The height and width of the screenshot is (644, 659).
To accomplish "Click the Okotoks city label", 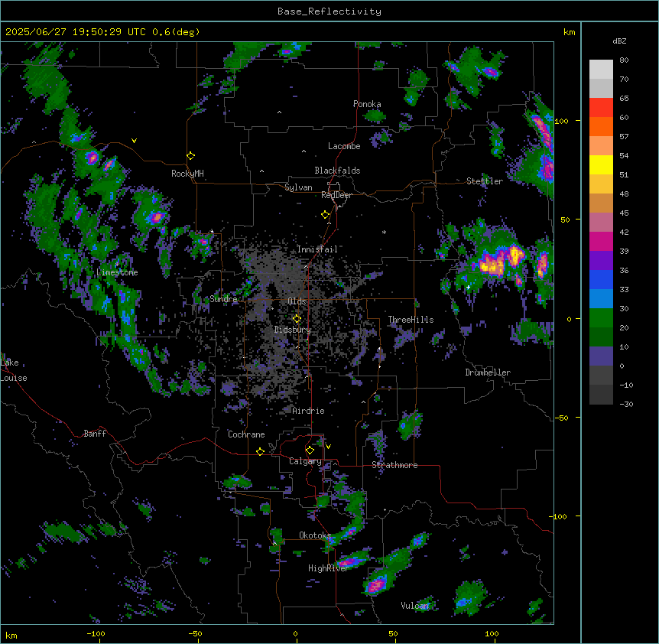I will 315,535.
